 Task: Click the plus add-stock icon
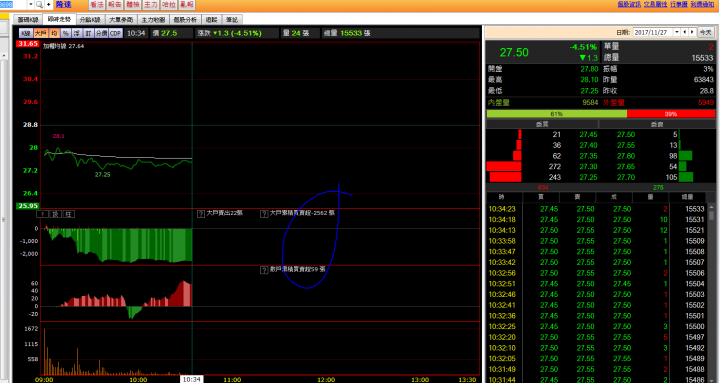coord(48,5)
